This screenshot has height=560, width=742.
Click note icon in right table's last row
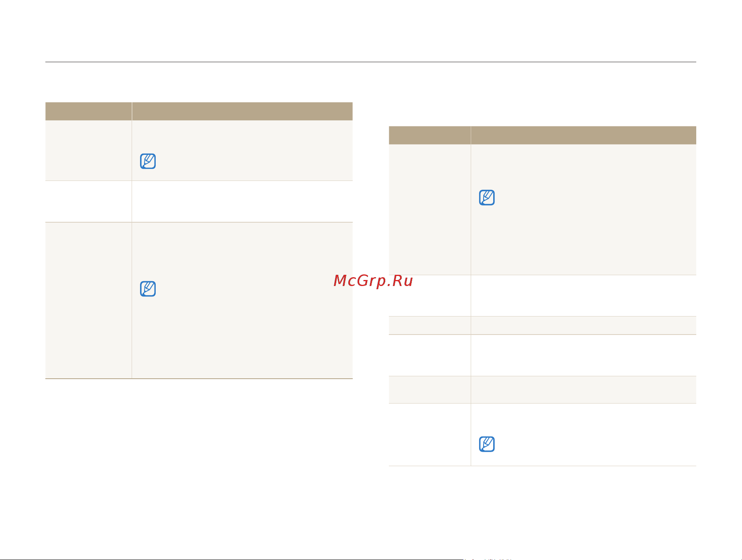tap(487, 444)
